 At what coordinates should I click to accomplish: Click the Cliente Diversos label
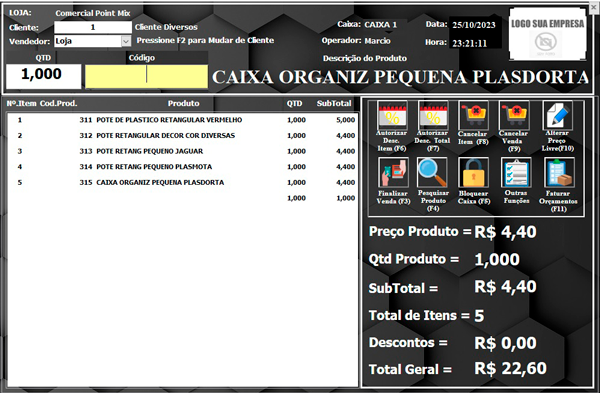[x=166, y=27]
